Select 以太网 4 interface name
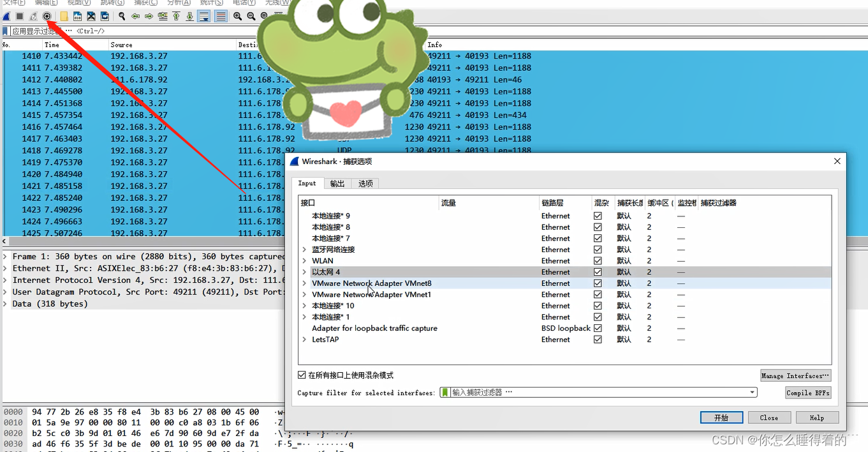Viewport: 868px width, 452px height. (x=326, y=272)
